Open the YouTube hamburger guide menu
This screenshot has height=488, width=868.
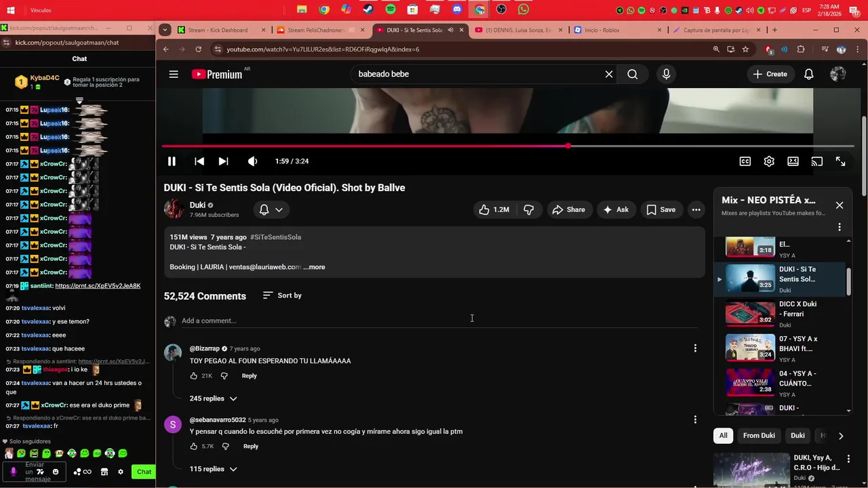pos(174,75)
